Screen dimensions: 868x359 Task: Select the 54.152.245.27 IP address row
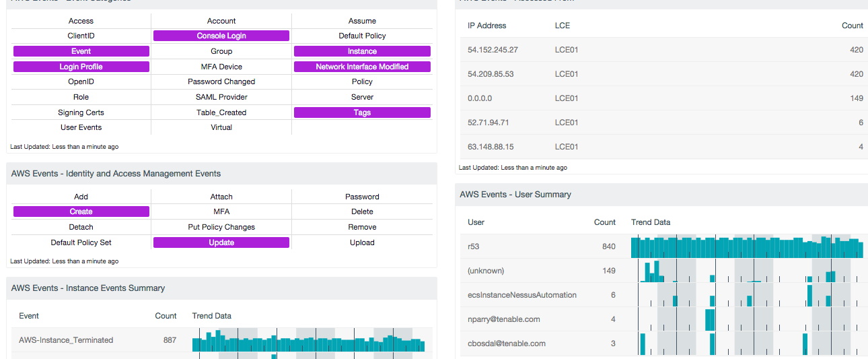[493, 50]
